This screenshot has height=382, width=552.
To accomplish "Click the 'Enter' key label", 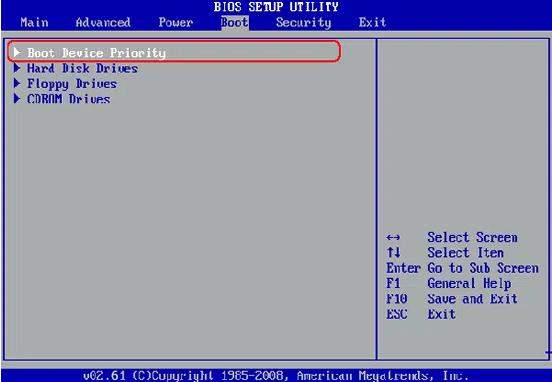I will tap(403, 268).
